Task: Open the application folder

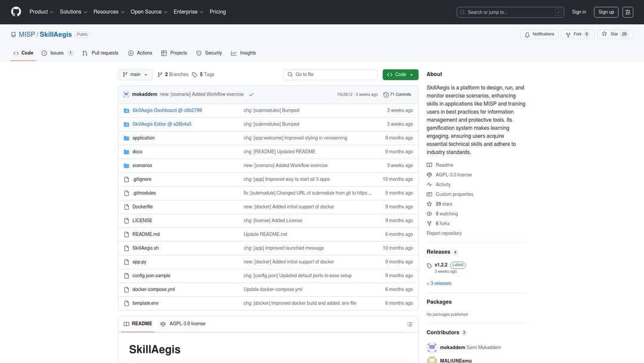Action: 143,138
